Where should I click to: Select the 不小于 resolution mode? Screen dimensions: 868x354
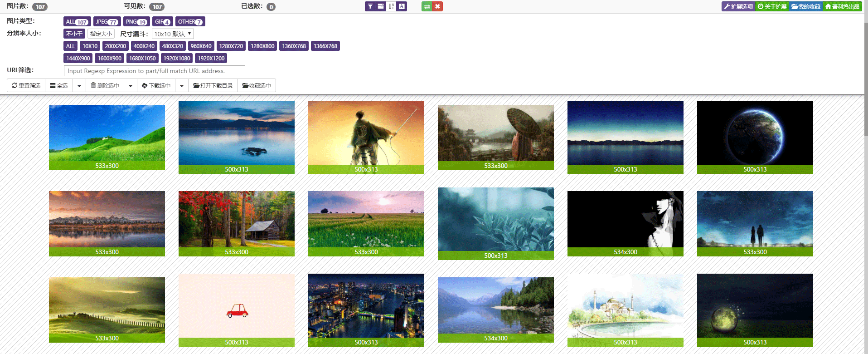[74, 34]
